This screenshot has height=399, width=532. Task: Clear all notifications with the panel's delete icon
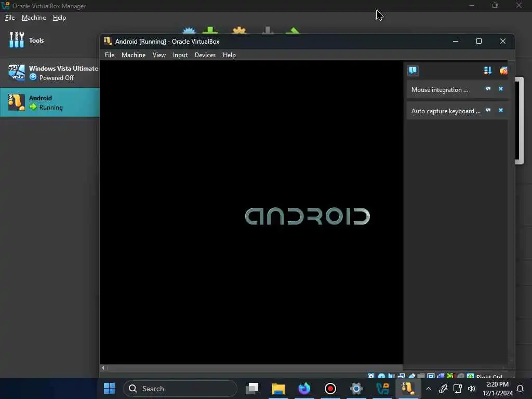(503, 70)
